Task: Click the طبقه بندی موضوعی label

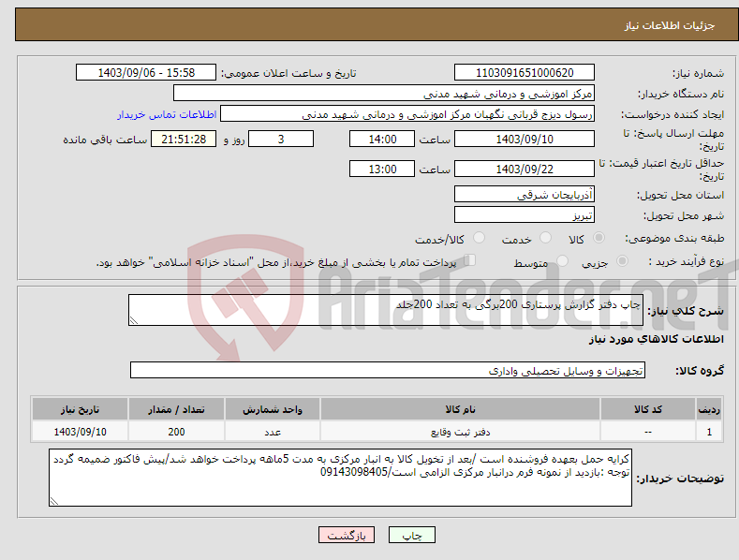Action: click(x=674, y=239)
